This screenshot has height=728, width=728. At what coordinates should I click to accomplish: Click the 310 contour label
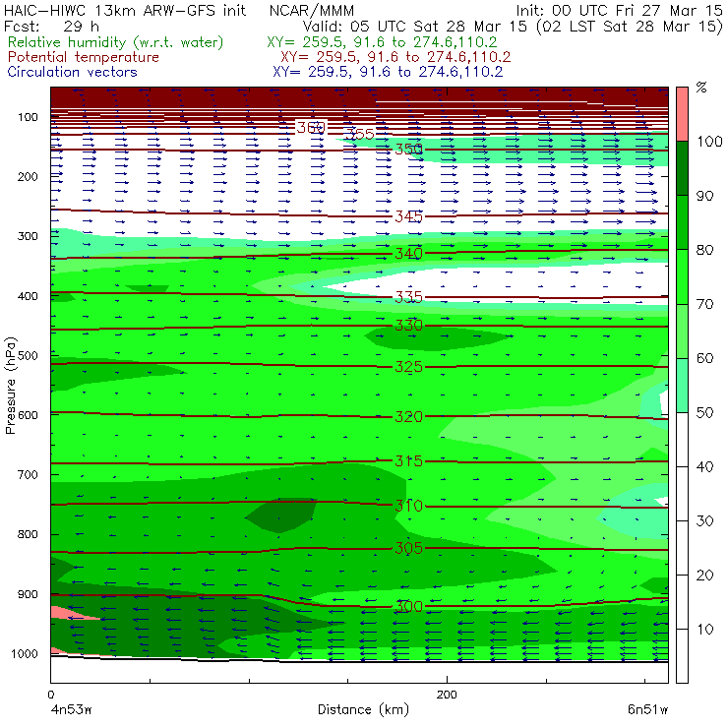click(x=408, y=505)
